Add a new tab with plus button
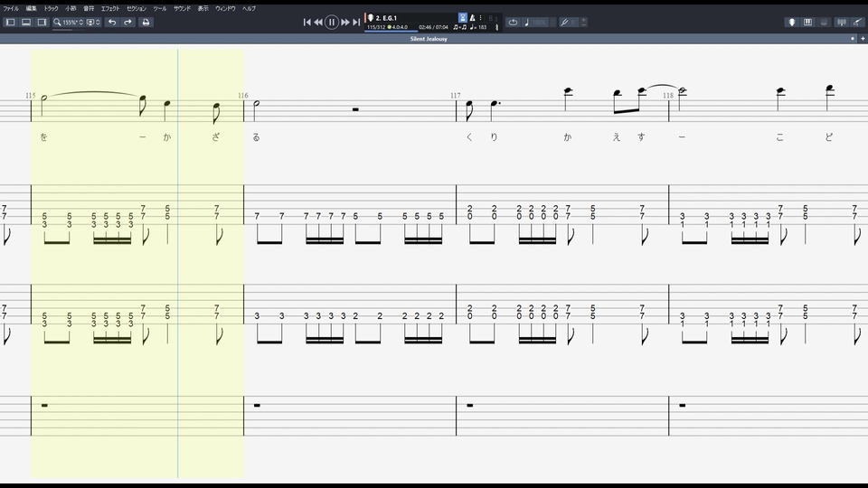868x488 pixels. (x=863, y=39)
